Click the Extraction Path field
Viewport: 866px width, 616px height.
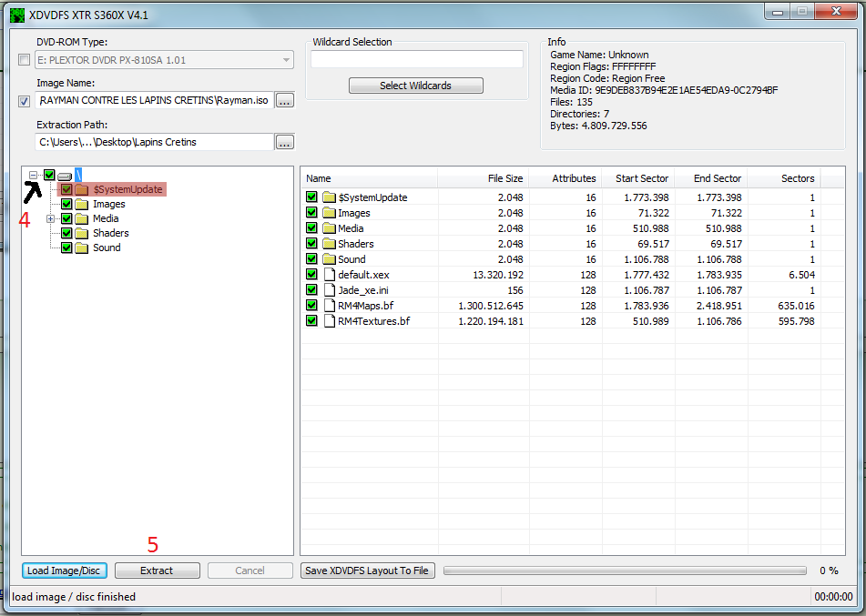coord(155,142)
